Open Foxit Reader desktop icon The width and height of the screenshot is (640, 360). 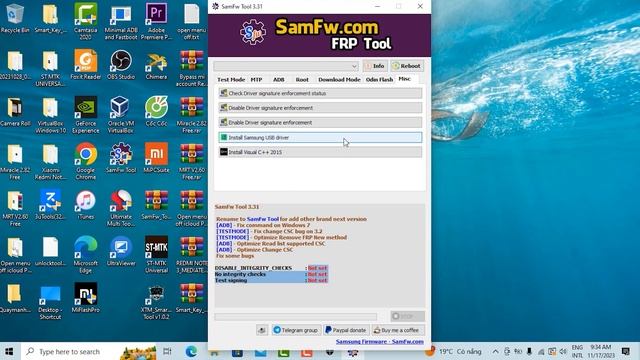[x=86, y=64]
